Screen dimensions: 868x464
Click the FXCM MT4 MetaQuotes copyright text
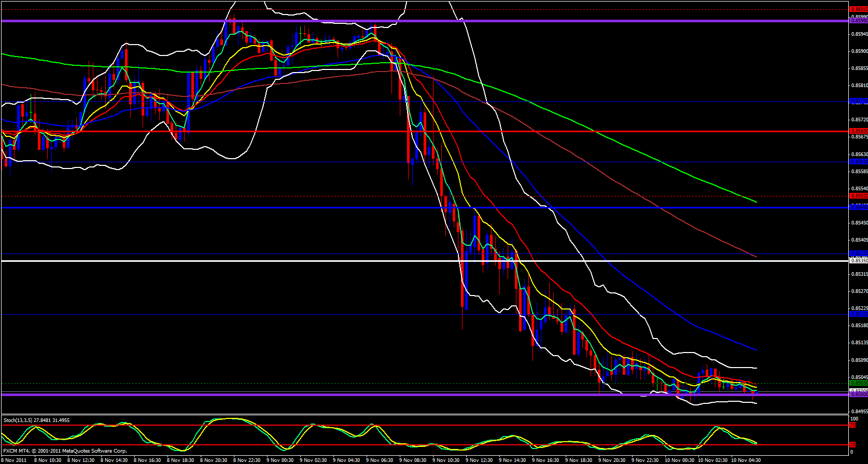(x=65, y=451)
